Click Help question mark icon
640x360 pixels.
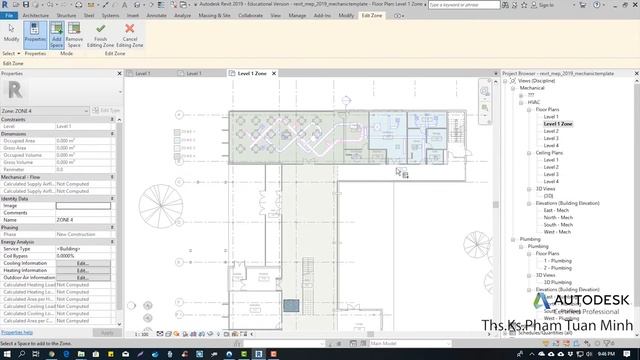(x=597, y=5)
